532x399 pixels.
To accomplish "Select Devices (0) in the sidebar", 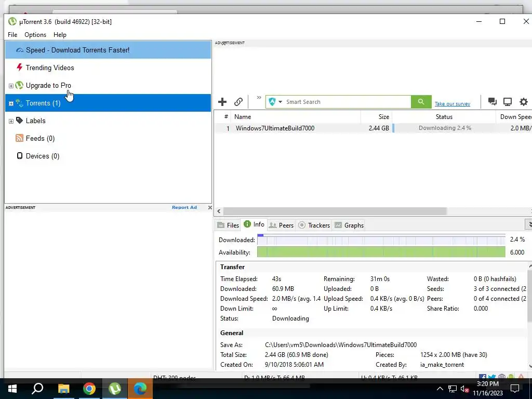I will 108,156.
